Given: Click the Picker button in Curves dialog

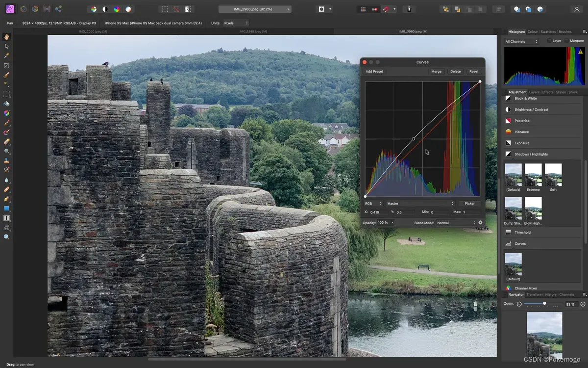Looking at the screenshot, I should coord(469,203).
